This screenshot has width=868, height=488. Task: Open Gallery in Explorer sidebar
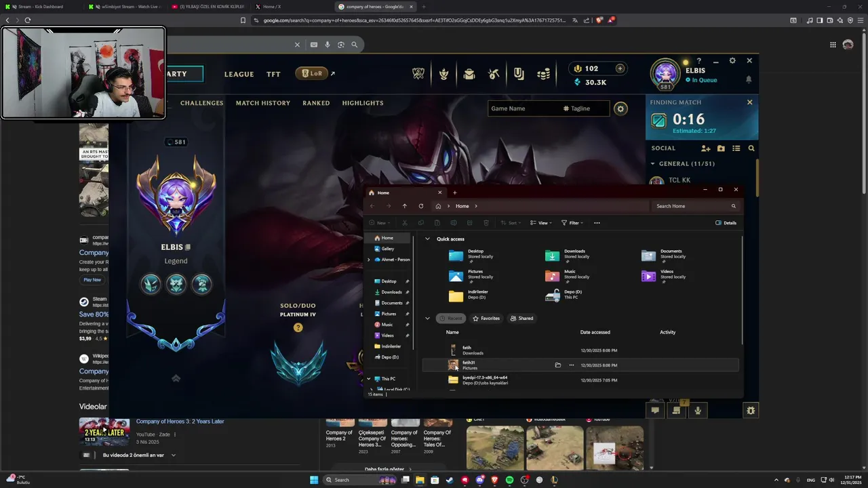point(388,249)
